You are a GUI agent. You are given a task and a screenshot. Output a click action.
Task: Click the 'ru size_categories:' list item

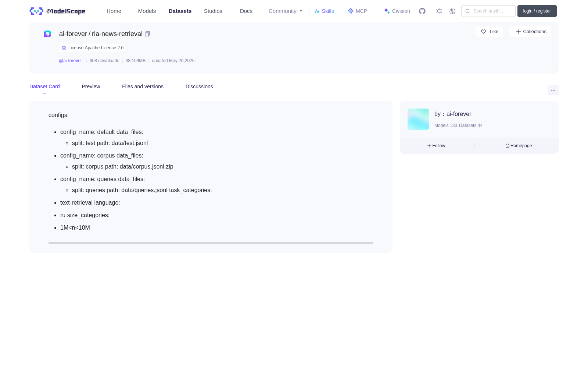click(x=85, y=215)
